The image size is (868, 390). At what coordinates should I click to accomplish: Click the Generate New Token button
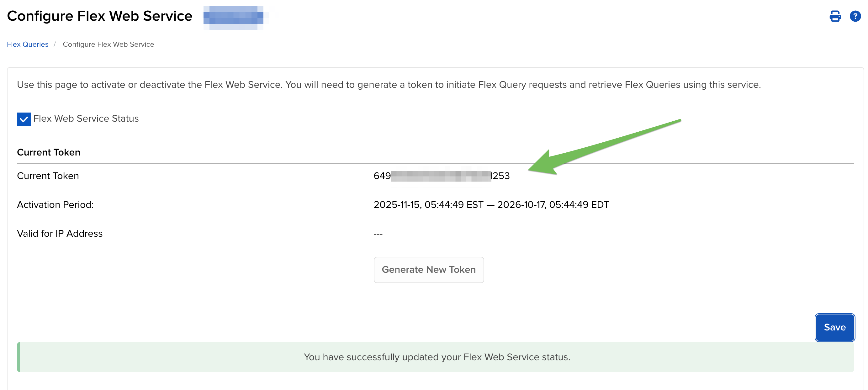pos(429,269)
